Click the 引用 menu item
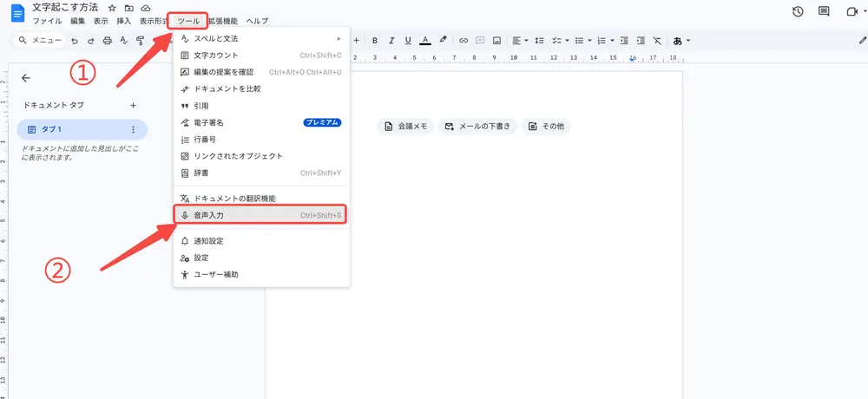This screenshot has width=868, height=399. pyautogui.click(x=261, y=106)
